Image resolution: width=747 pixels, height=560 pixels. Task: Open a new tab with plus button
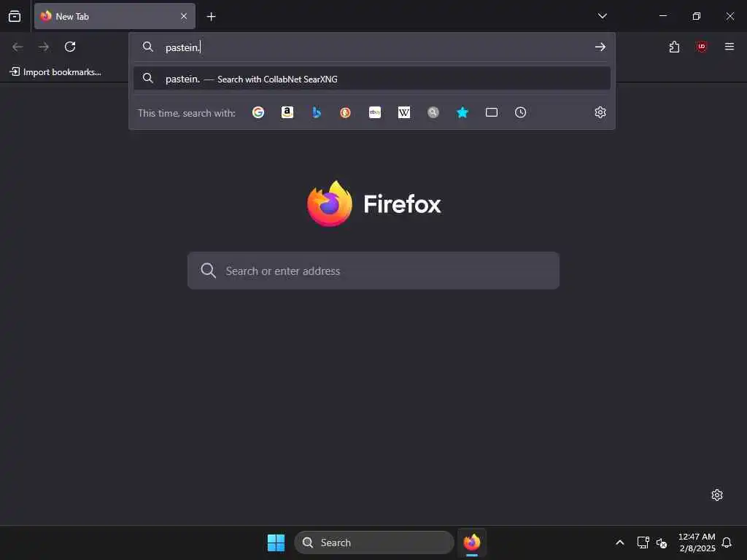211,17
